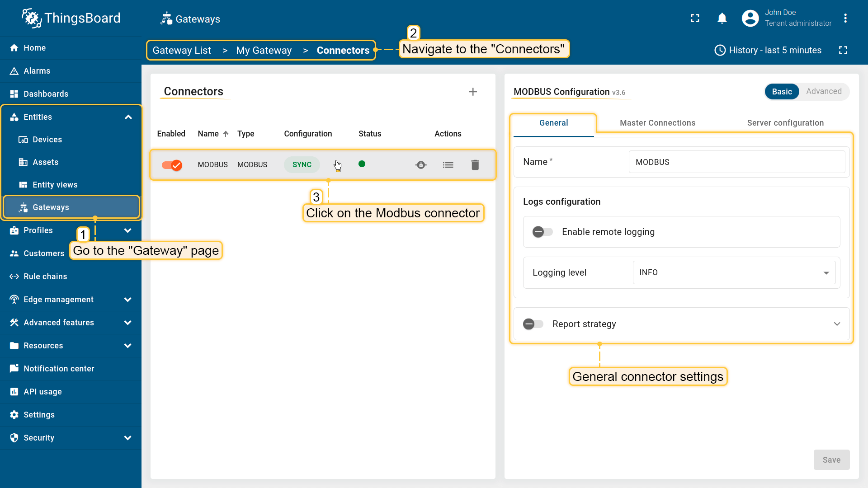Expand dashboard fullscreen icon beside History
The width and height of the screenshot is (868, 488).
[843, 50]
